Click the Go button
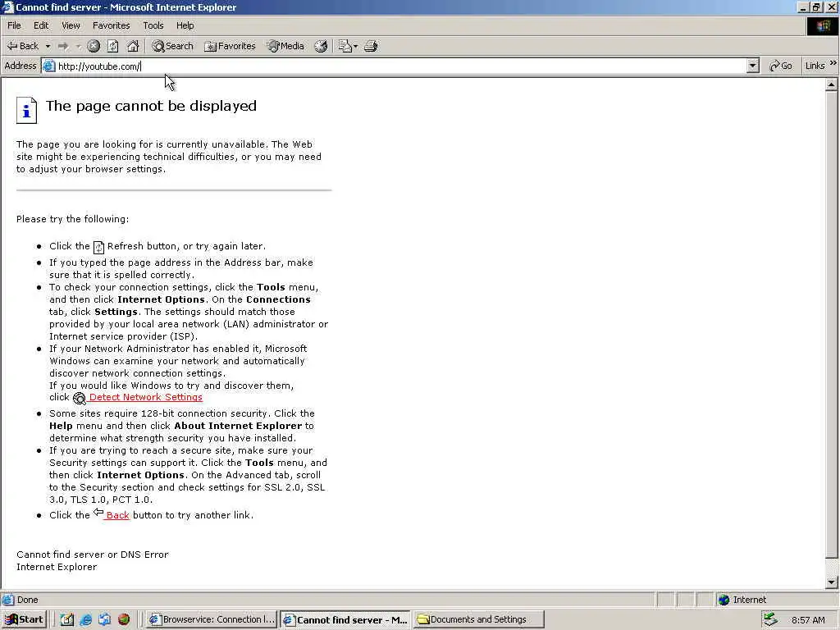840x630 pixels. click(781, 66)
